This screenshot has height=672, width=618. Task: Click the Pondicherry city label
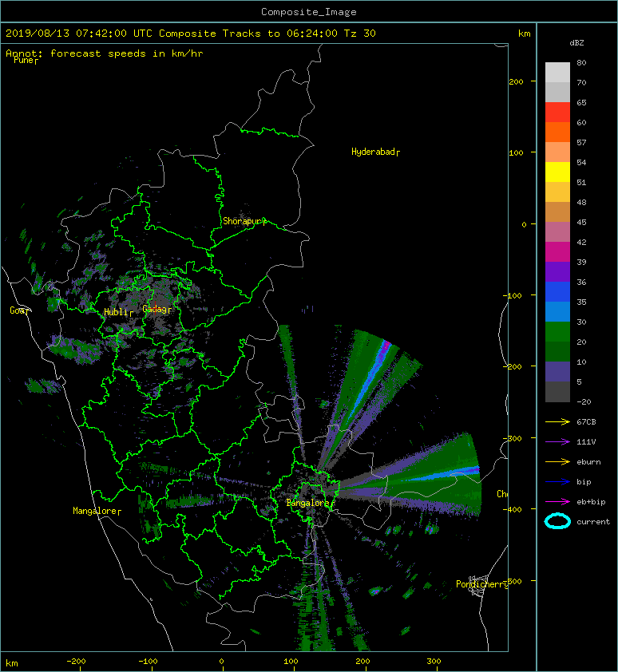481,584
